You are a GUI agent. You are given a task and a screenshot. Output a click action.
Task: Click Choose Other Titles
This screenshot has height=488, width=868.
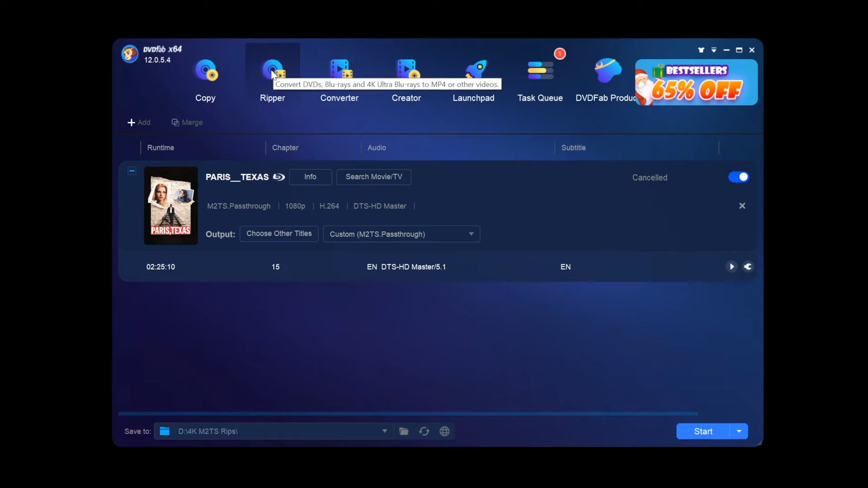pos(279,234)
